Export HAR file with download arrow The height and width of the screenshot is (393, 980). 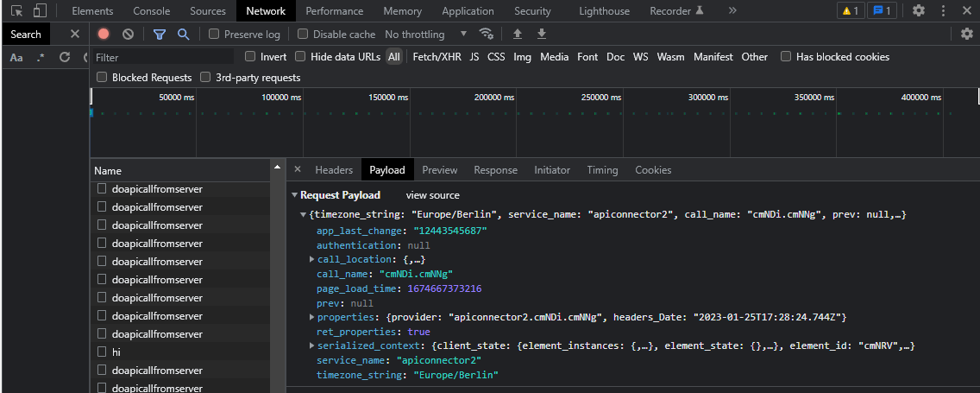(x=542, y=34)
